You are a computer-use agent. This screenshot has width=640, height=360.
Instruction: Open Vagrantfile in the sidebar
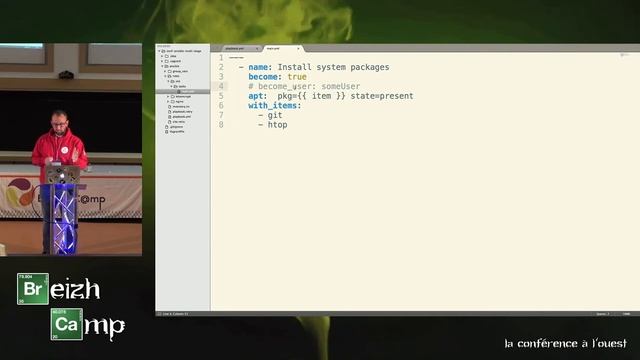[177, 131]
